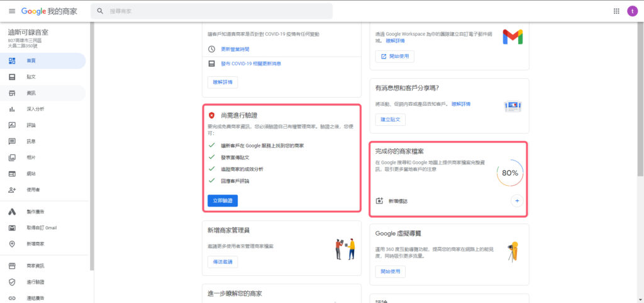Open the hamburger main menu
Viewport: 644px width, 303px height.
pyautogui.click(x=11, y=11)
